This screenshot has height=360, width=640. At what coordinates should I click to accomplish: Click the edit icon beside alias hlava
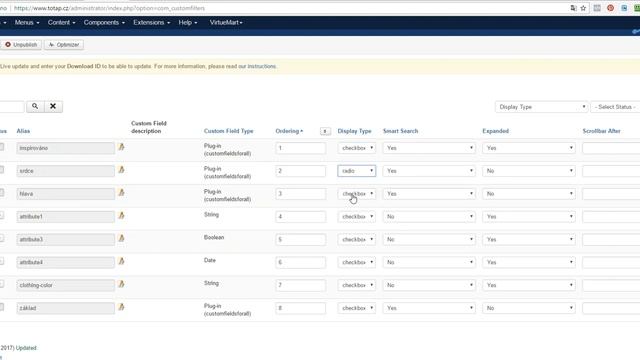pos(121,193)
